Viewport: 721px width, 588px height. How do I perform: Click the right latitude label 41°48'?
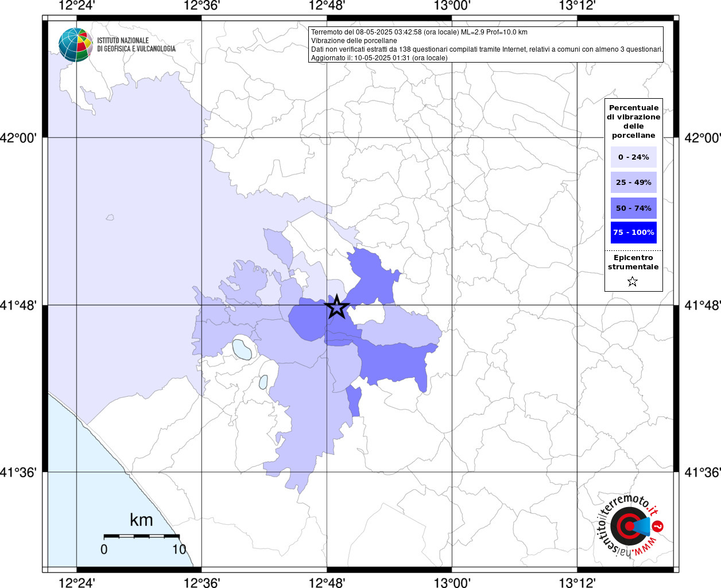[x=703, y=305]
